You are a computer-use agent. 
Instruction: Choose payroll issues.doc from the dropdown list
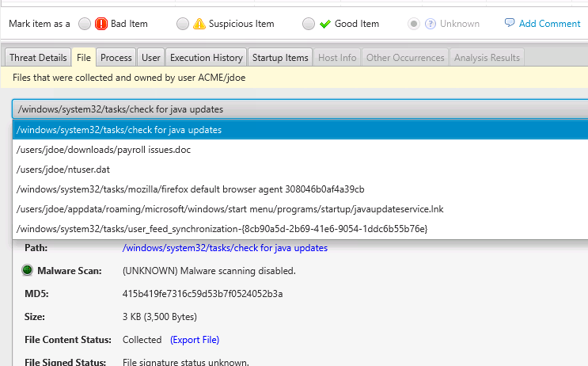tap(103, 149)
